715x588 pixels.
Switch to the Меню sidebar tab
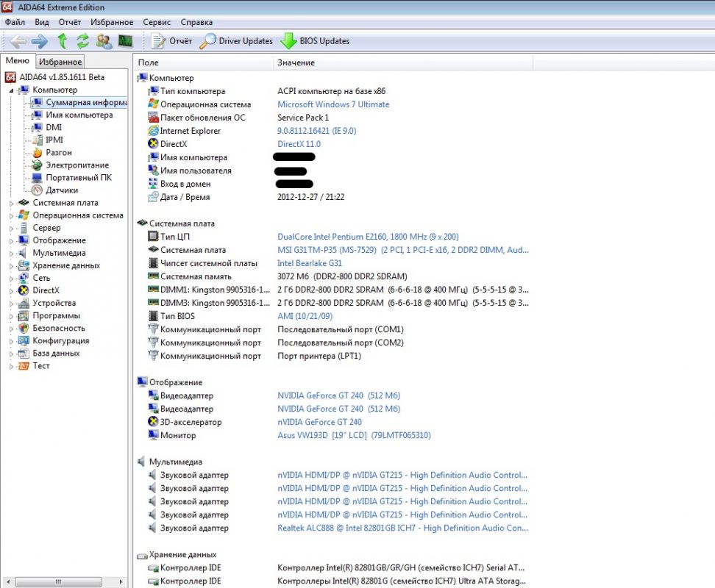18,60
